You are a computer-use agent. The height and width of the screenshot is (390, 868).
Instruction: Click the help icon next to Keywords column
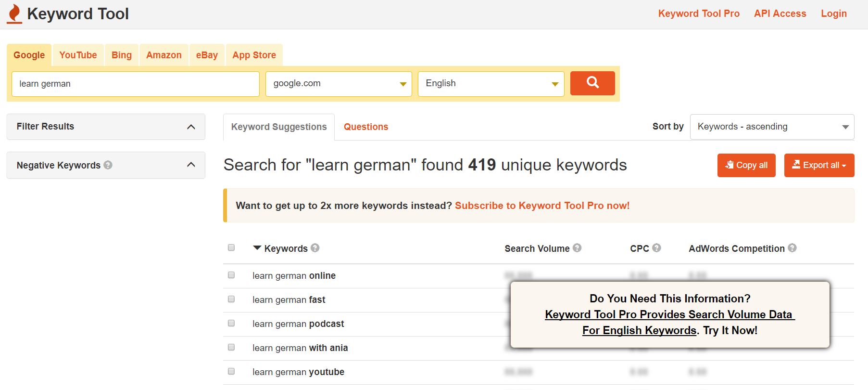click(x=315, y=248)
